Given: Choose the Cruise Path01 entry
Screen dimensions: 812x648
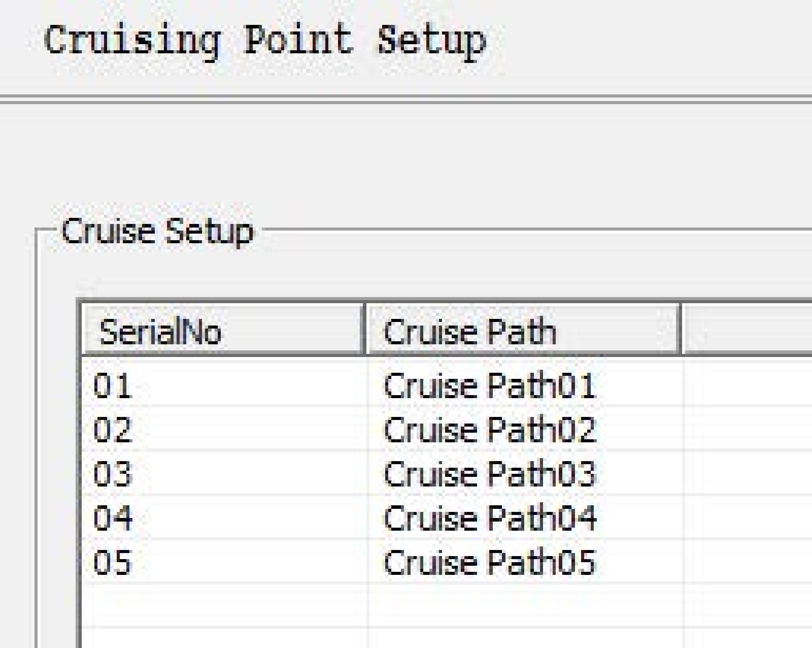Looking at the screenshot, I should click(489, 385).
